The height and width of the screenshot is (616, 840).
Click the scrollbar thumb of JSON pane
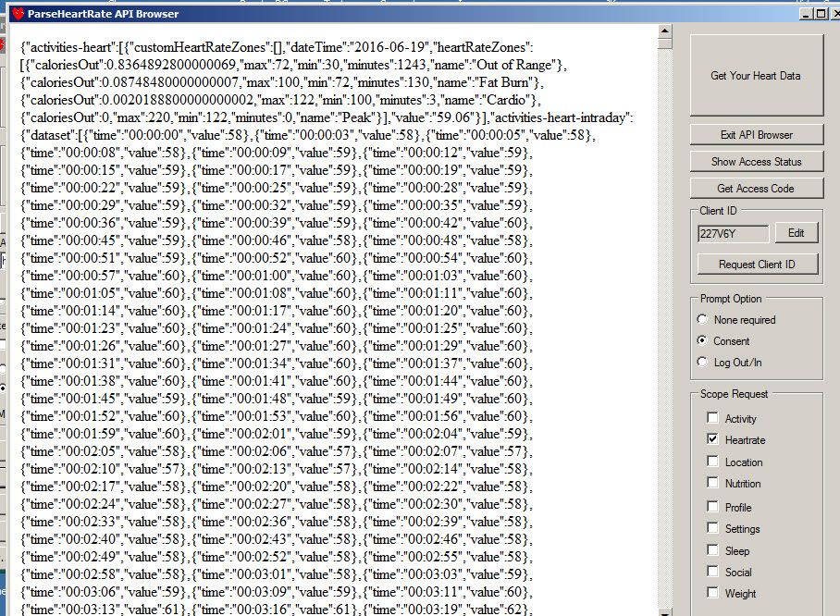click(665, 43)
